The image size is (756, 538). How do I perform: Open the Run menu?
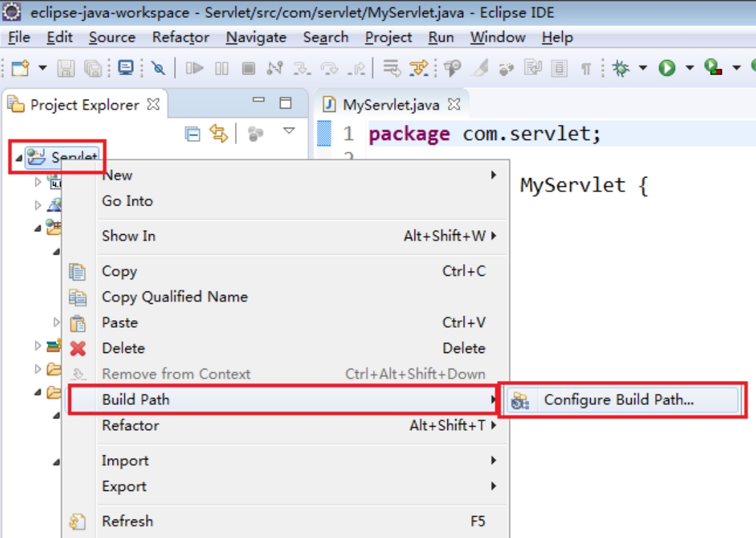point(440,37)
